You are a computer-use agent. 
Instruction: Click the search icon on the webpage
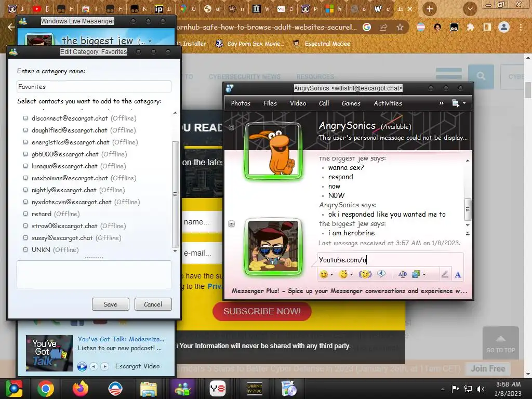click(x=481, y=76)
